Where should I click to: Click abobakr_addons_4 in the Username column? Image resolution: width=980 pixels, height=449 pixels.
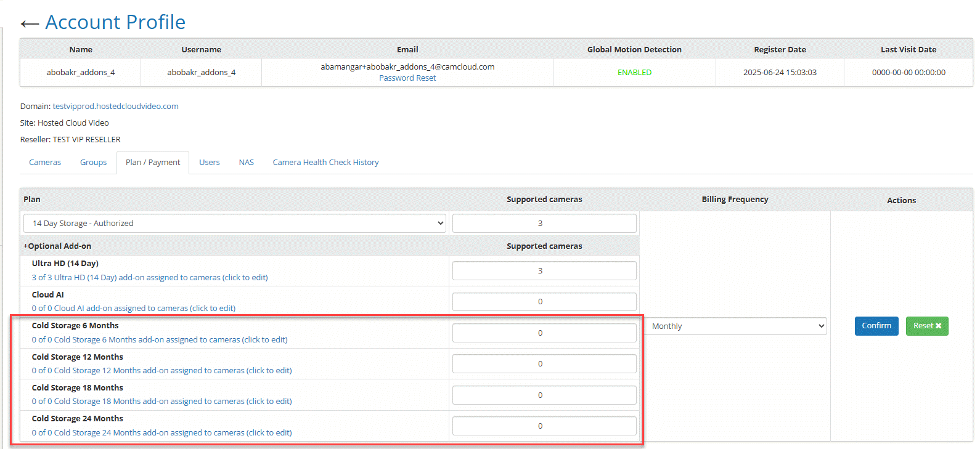pyautogui.click(x=202, y=73)
